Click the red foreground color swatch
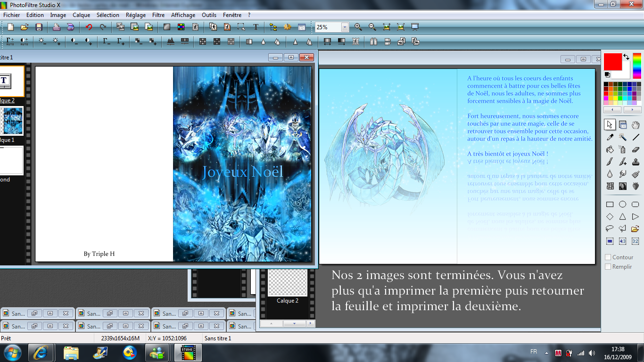 pos(613,62)
